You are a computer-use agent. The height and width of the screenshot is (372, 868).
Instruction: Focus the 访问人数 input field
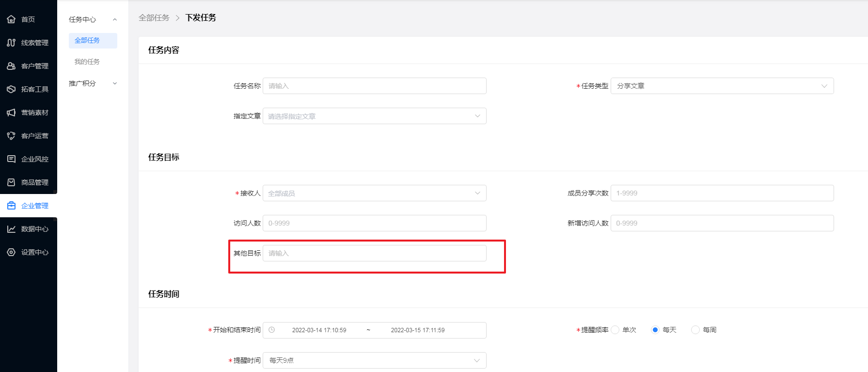point(375,223)
